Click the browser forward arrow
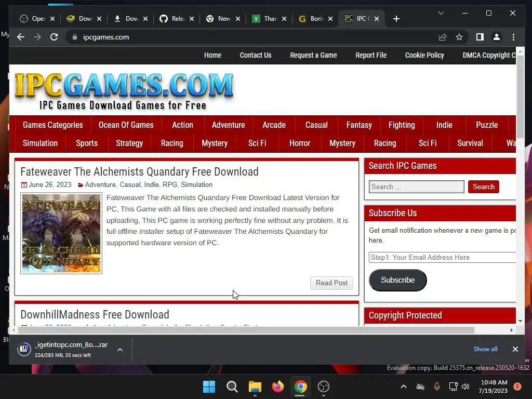532x399 pixels. tap(37, 37)
